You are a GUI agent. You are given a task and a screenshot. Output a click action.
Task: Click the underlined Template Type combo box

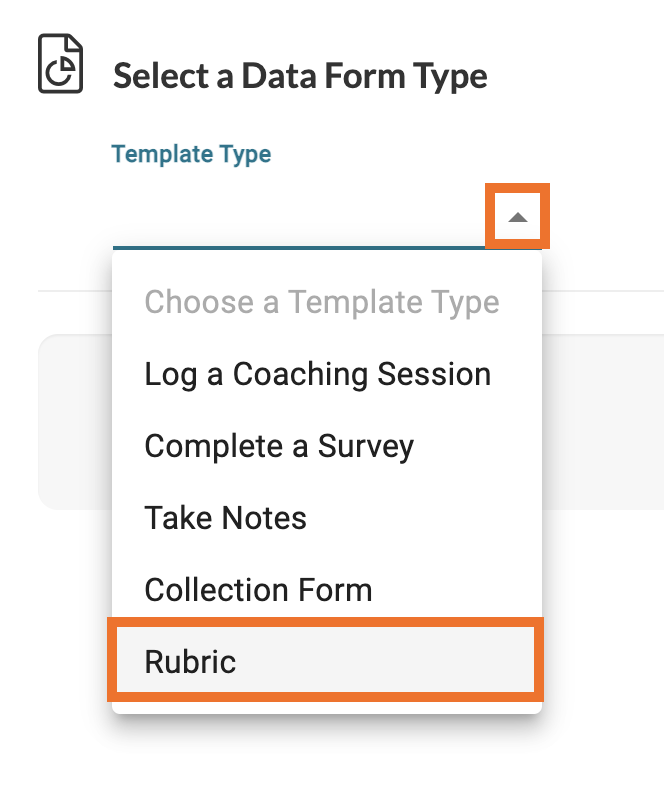(x=298, y=218)
